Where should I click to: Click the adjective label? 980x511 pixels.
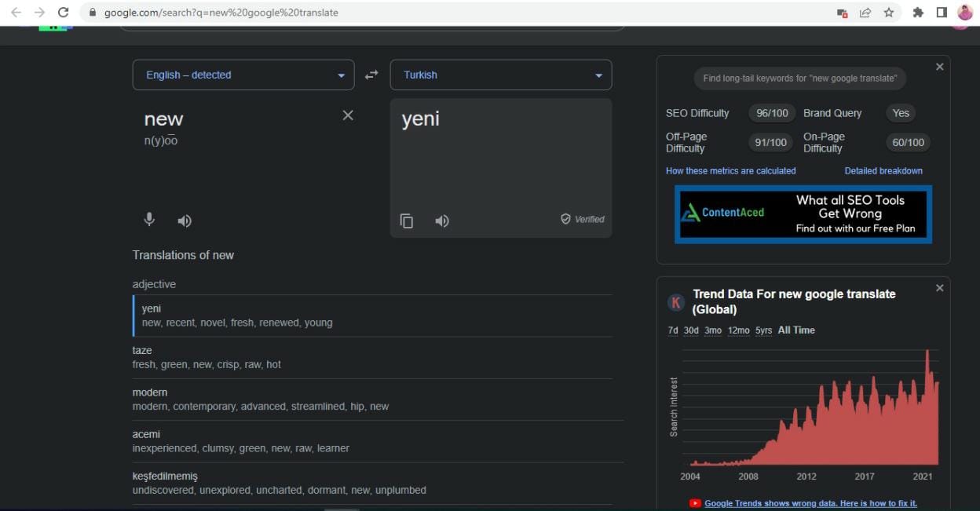154,284
